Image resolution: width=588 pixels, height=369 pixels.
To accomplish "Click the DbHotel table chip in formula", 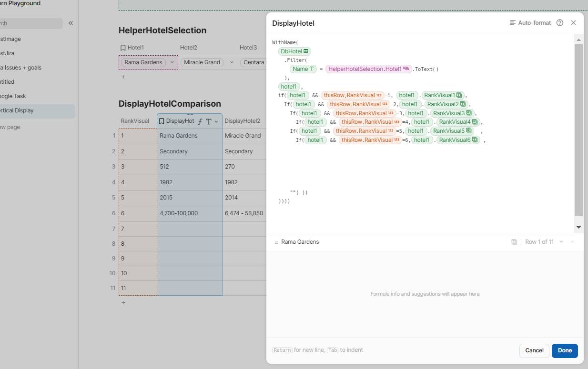I will [x=294, y=51].
